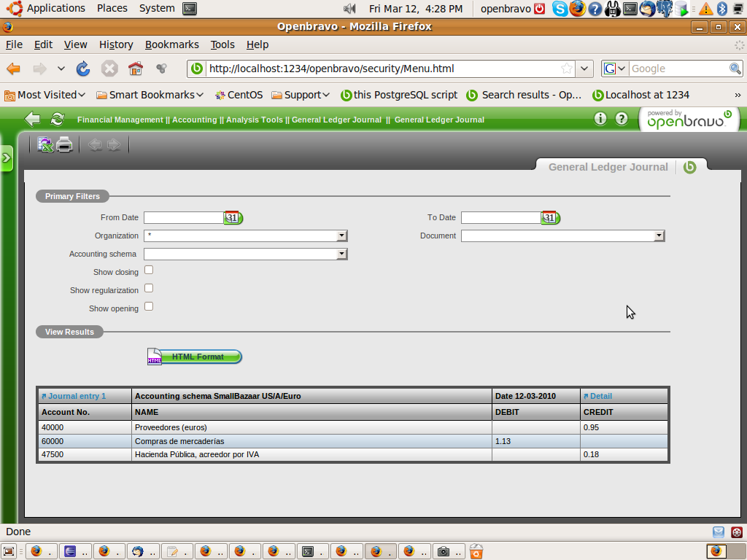
Task: Open the search engine selector dropdown
Action: click(x=615, y=69)
